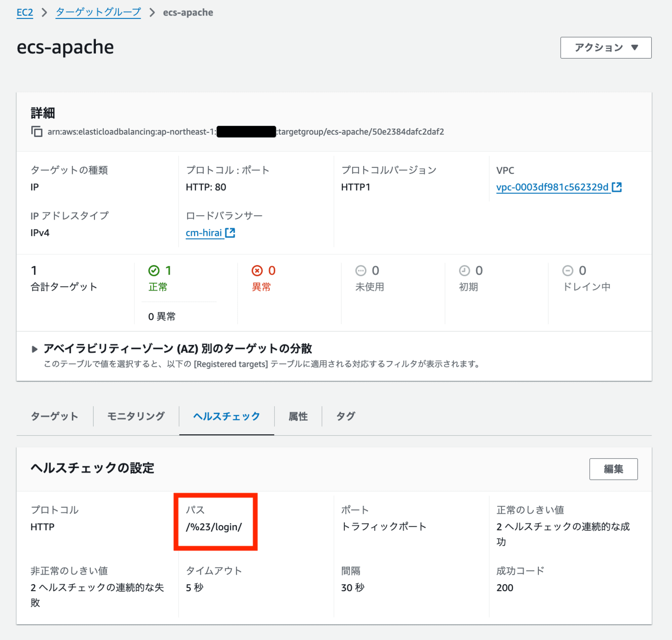
Task: Click the initial status clock icon
Action: click(464, 271)
